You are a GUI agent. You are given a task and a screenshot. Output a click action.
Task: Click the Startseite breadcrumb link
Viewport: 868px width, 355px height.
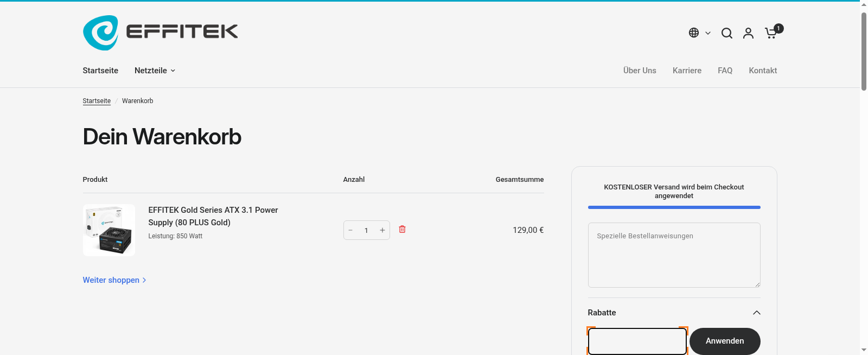coord(97,101)
